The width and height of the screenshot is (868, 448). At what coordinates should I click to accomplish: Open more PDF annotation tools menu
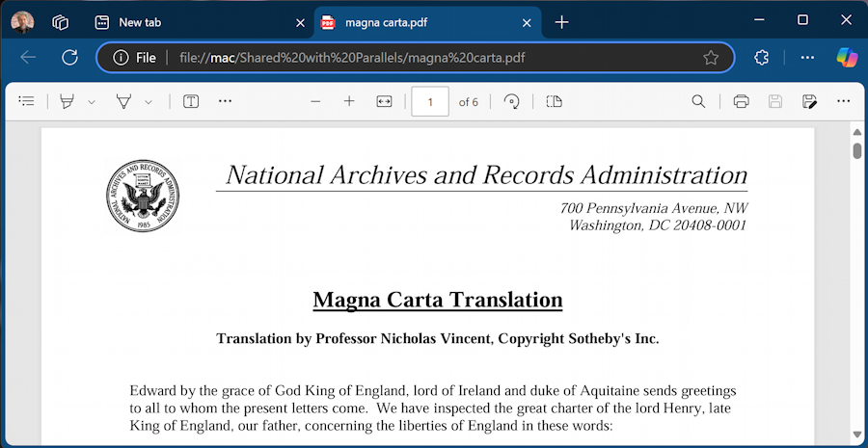click(x=225, y=101)
